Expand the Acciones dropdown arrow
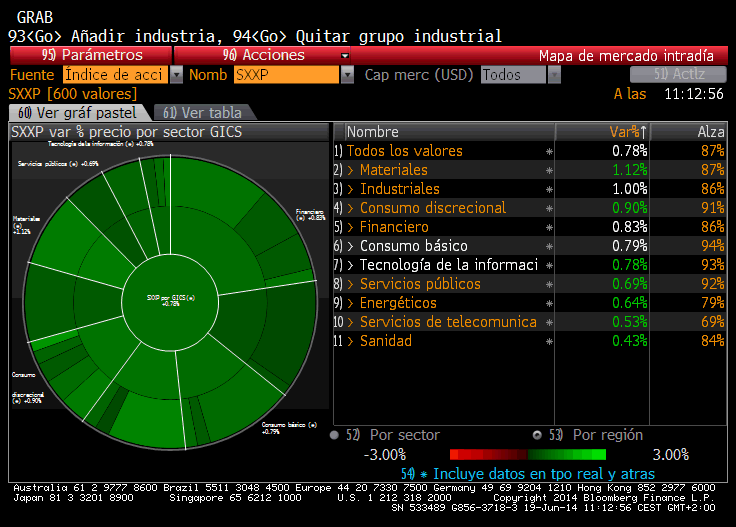Image resolution: width=736 pixels, height=527 pixels. tap(345, 55)
